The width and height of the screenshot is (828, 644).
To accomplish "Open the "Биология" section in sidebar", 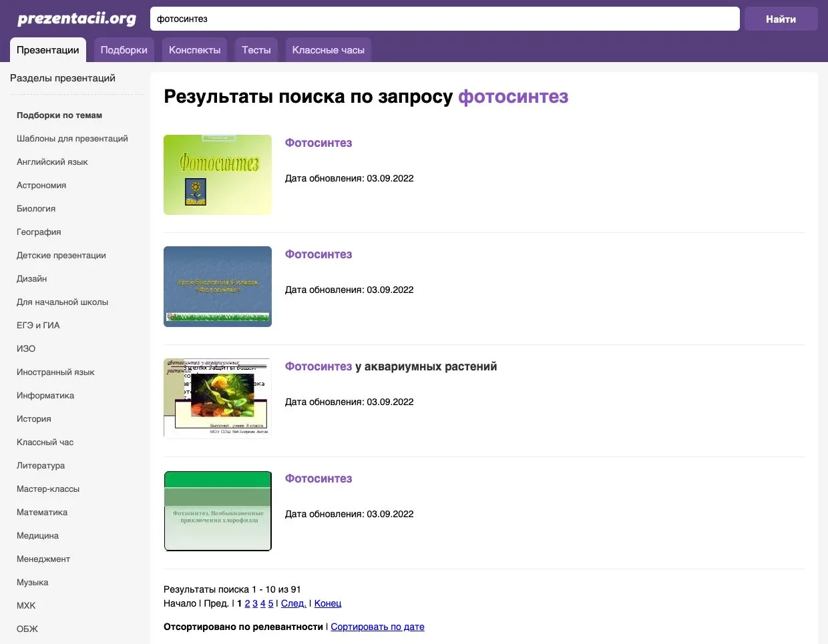I will pyautogui.click(x=36, y=208).
